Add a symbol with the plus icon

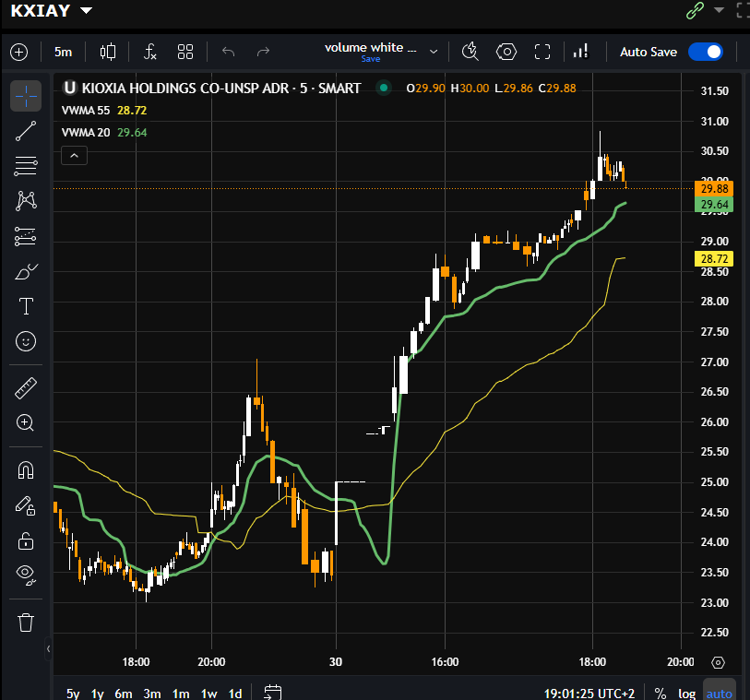[x=19, y=53]
